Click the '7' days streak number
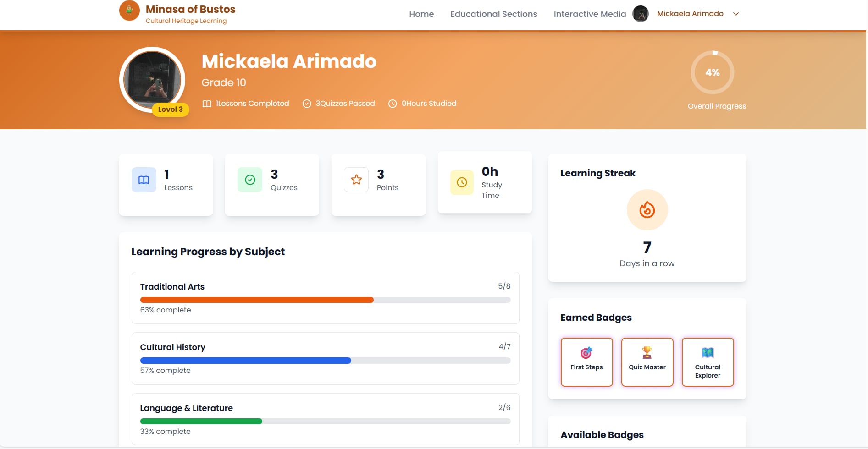The height and width of the screenshot is (449, 868). [x=647, y=247]
